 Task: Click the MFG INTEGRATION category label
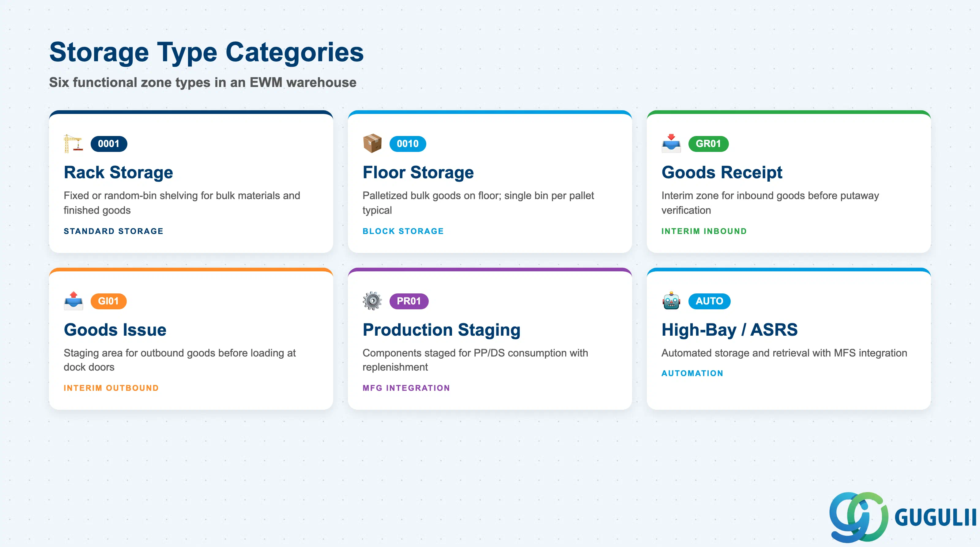click(x=406, y=388)
